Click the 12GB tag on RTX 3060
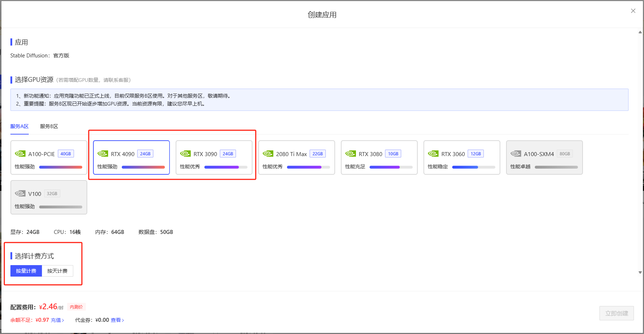Viewport: 644px width, 334px height. coord(476,154)
